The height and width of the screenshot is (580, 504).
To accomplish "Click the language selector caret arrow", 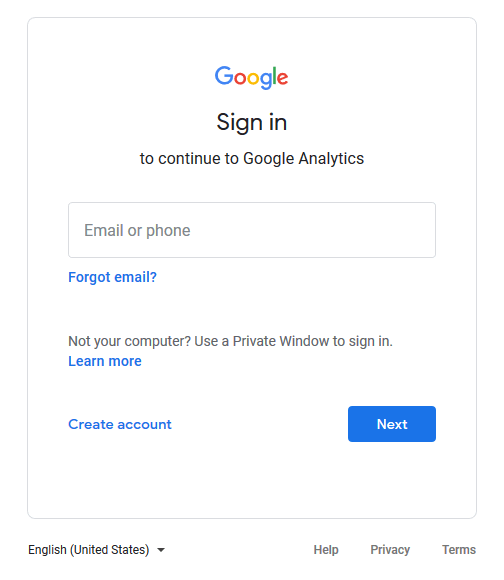I will click(161, 550).
